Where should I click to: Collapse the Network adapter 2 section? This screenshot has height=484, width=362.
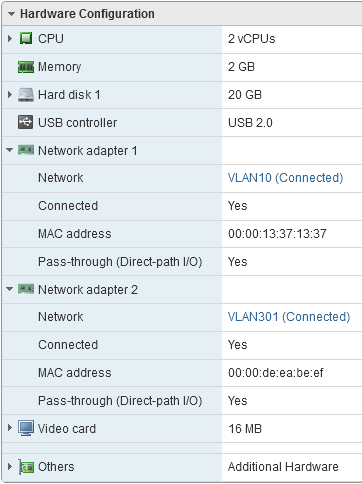coord(10,289)
